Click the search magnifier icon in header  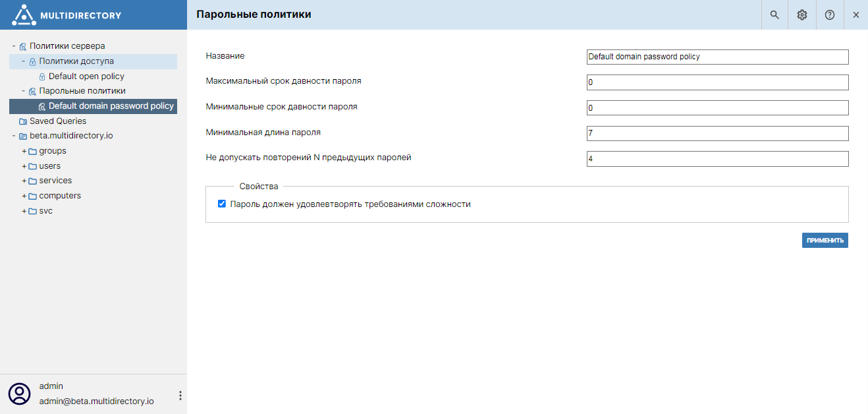pyautogui.click(x=774, y=15)
